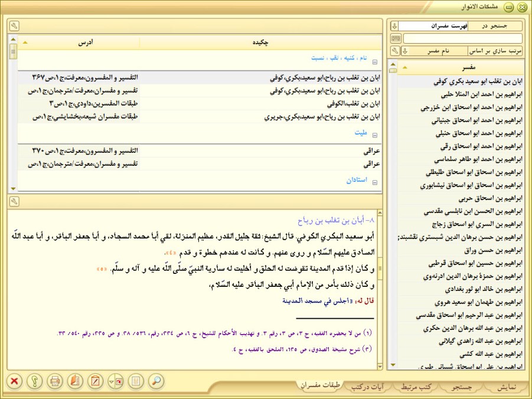
Task: Click wrench icon above the چکیده table
Action: pyautogui.click(x=14, y=26)
